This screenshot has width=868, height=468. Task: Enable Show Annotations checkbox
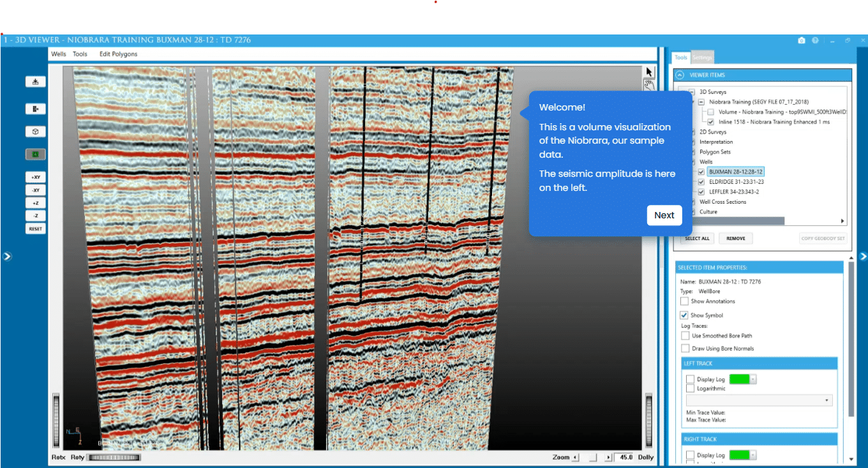coord(685,301)
